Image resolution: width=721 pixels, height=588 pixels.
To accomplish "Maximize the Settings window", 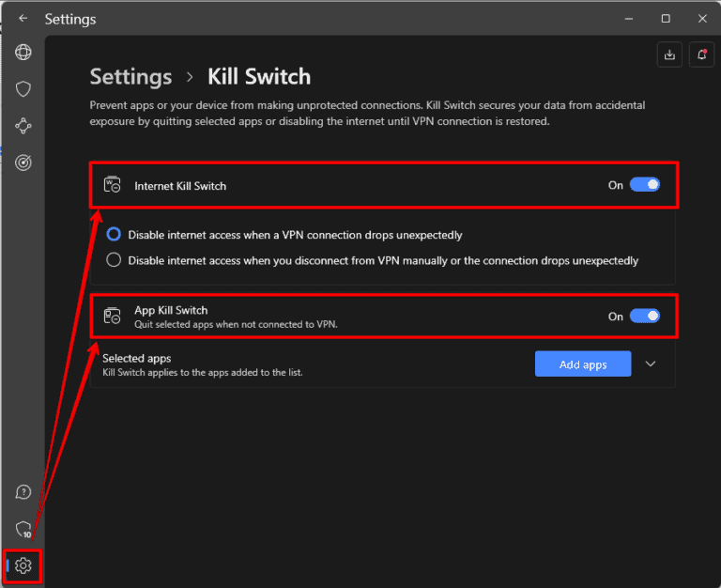I will pyautogui.click(x=666, y=19).
